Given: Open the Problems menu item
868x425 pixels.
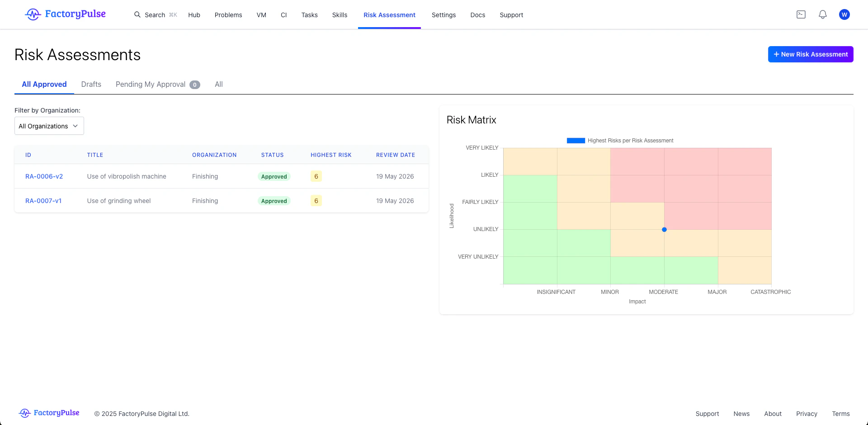Looking at the screenshot, I should (228, 15).
